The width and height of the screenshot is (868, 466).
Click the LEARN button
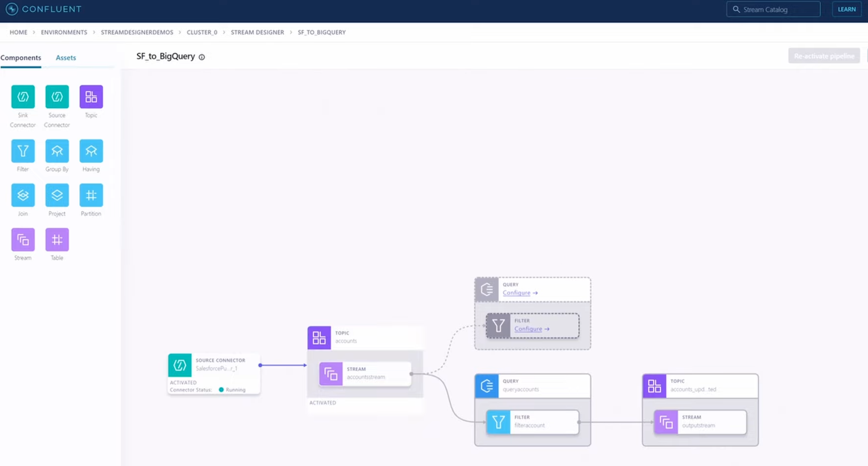[847, 9]
